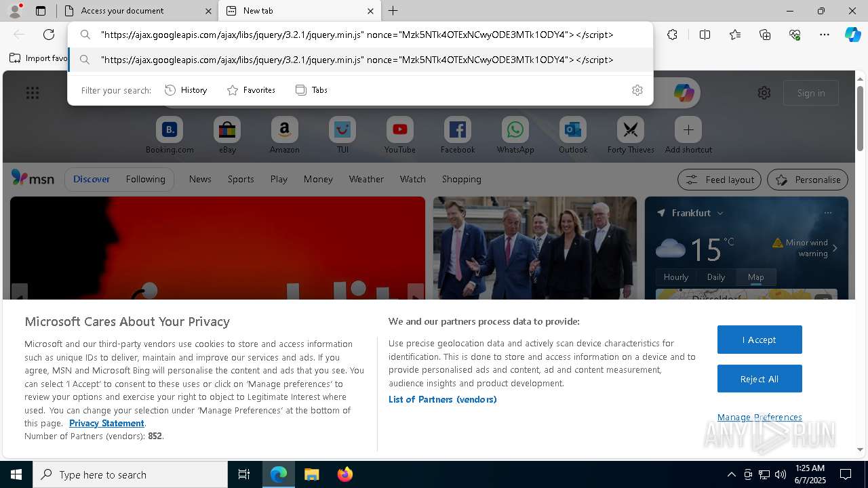Open weather card more options ellipsis
The image size is (868, 488).
tap(828, 213)
